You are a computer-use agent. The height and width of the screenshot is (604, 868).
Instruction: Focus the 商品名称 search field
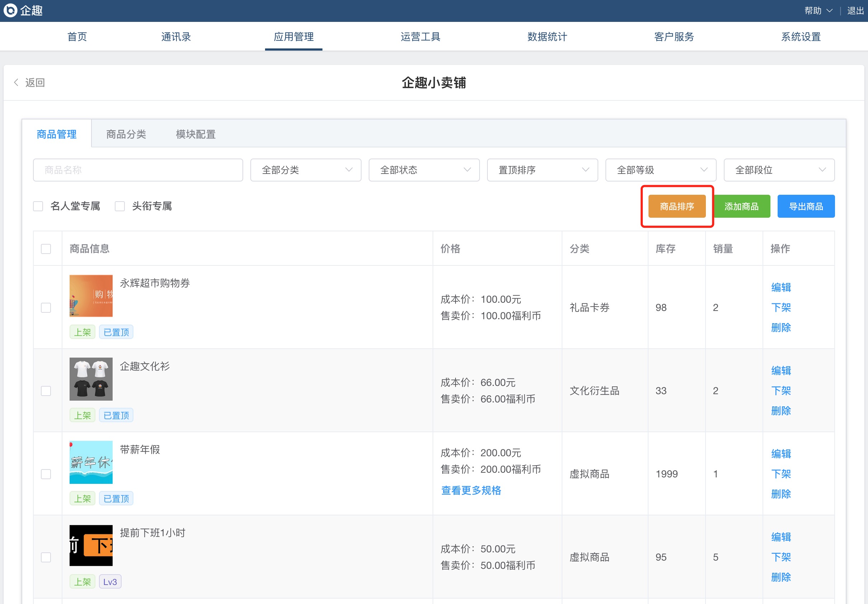click(x=138, y=170)
